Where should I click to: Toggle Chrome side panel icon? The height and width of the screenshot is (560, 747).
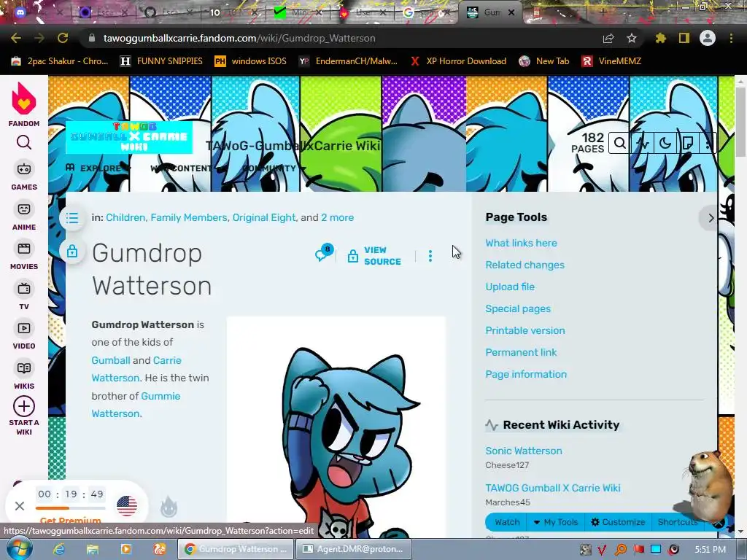(x=684, y=38)
